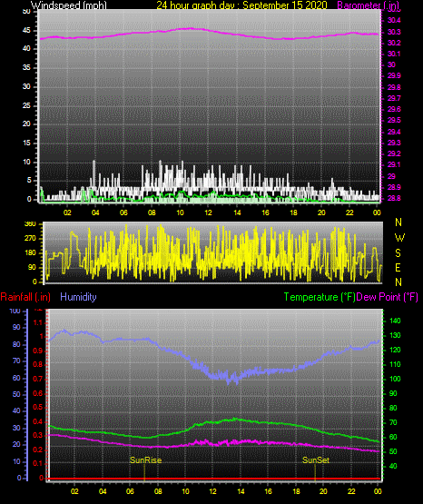
Task: Click the E compass label beside the direction graph
Action: click(398, 267)
